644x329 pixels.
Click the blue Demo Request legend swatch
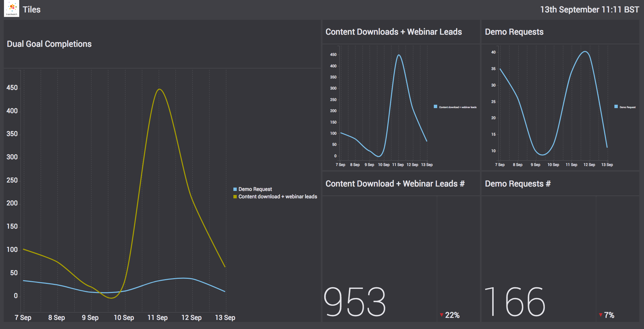(x=235, y=189)
